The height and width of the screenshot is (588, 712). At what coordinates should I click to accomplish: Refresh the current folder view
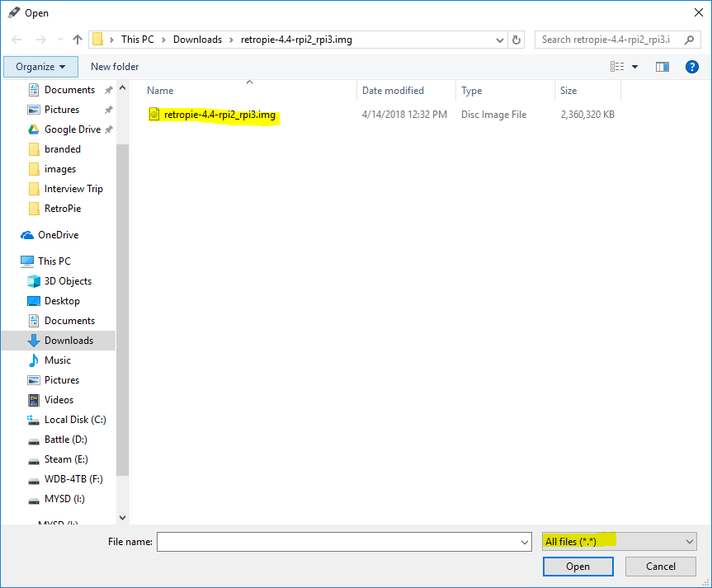point(516,40)
